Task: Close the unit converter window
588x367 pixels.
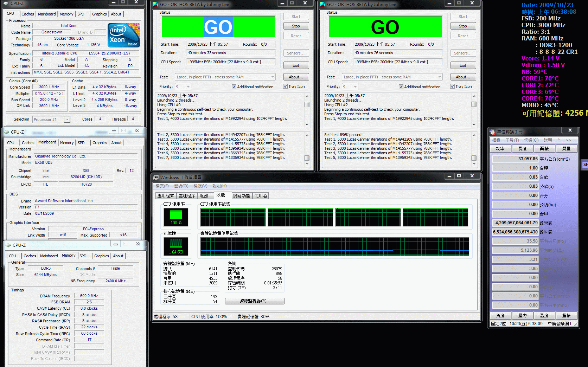Action: point(570,130)
